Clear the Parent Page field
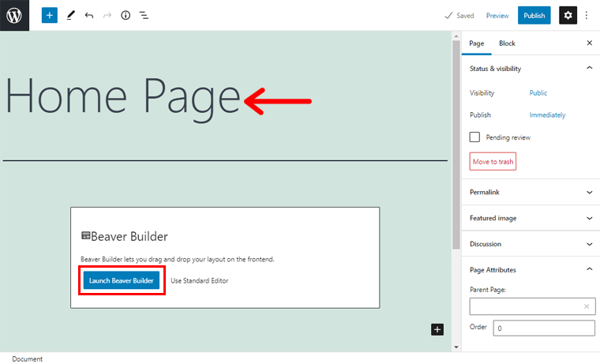The width and height of the screenshot is (600, 364). 587,306
